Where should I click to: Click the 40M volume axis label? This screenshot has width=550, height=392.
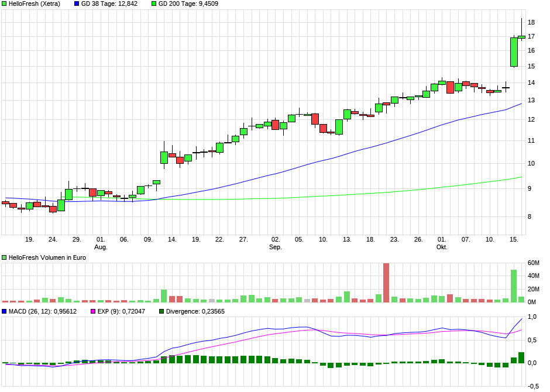pyautogui.click(x=534, y=276)
